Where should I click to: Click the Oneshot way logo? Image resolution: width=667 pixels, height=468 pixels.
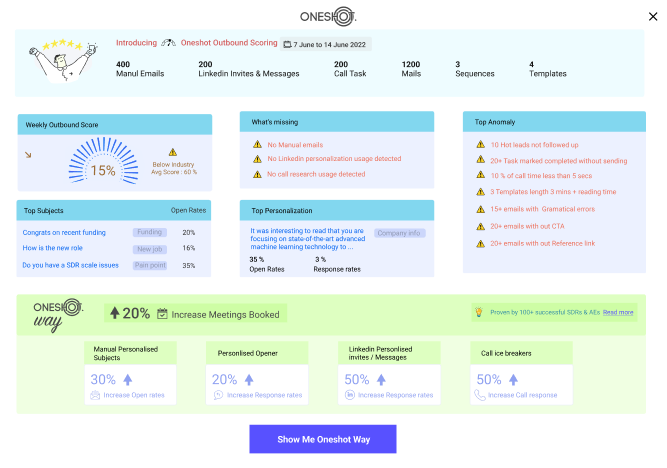coord(58,315)
